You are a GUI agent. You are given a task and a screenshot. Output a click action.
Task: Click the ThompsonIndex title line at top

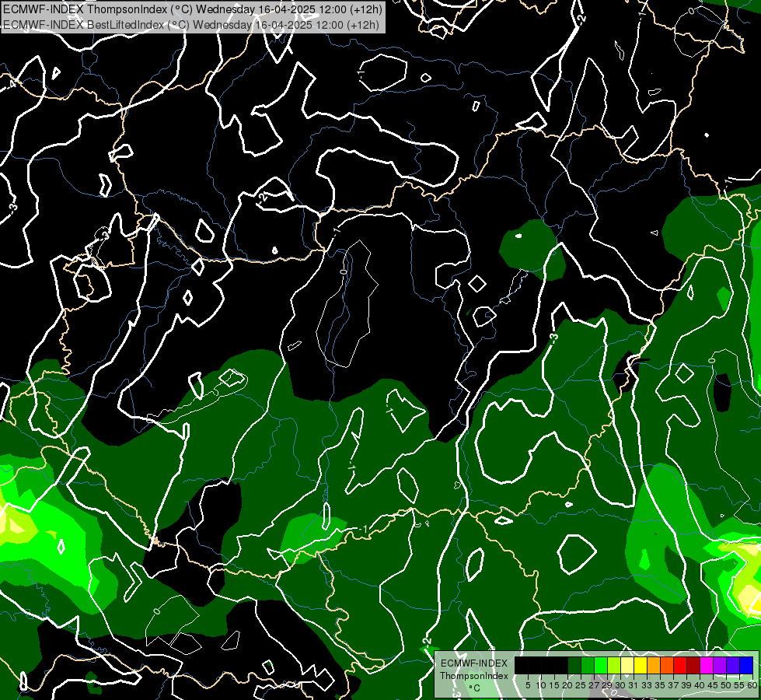(x=193, y=9)
